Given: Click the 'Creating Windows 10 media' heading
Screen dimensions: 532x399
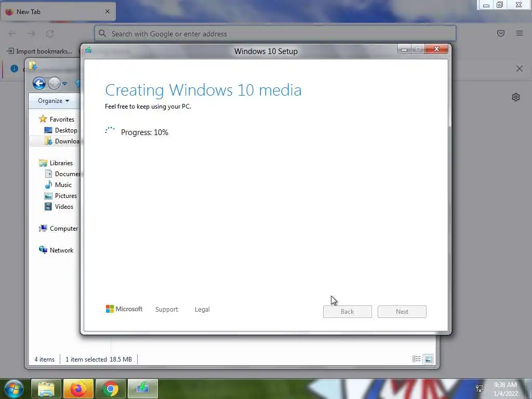Looking at the screenshot, I should (203, 90).
